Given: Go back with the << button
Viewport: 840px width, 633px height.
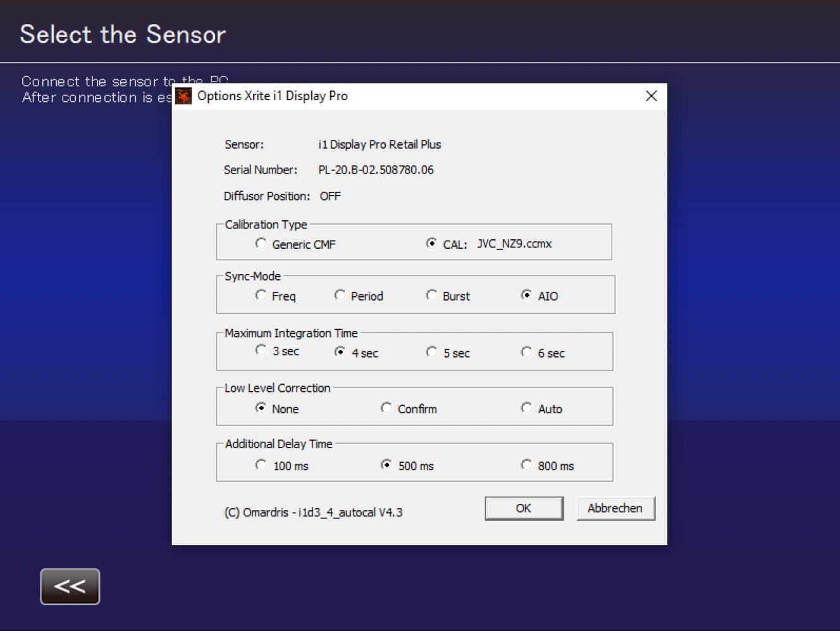Looking at the screenshot, I should click(70, 587).
